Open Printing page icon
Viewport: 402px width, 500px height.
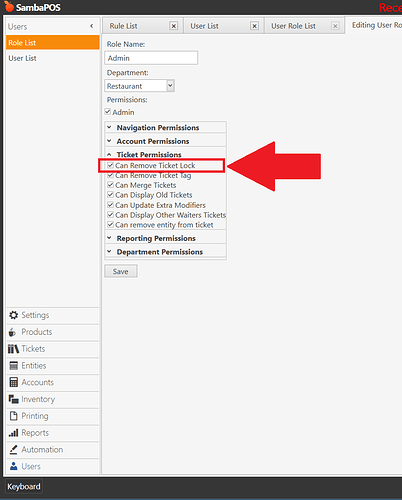(14, 416)
